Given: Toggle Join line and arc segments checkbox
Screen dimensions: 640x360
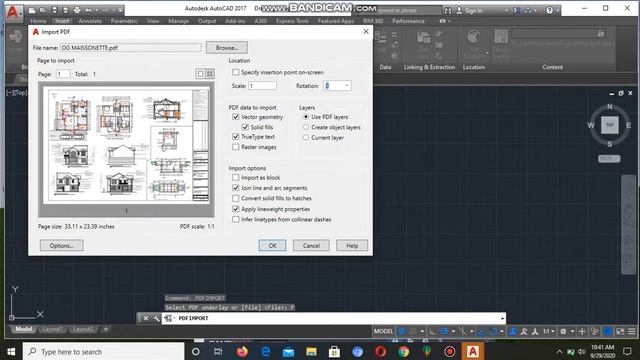Looking at the screenshot, I should tap(236, 188).
